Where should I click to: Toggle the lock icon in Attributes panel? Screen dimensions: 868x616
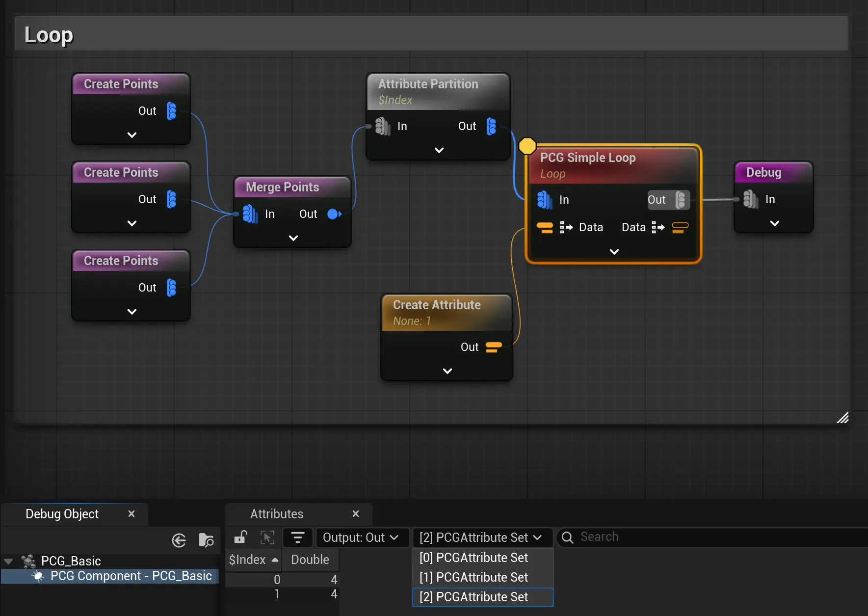click(240, 537)
